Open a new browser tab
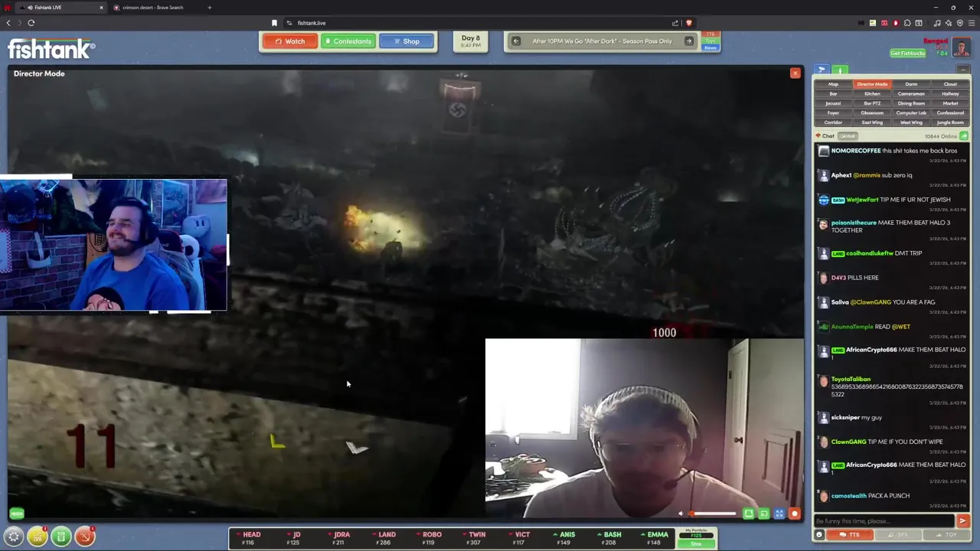980x551 pixels. click(x=210, y=8)
